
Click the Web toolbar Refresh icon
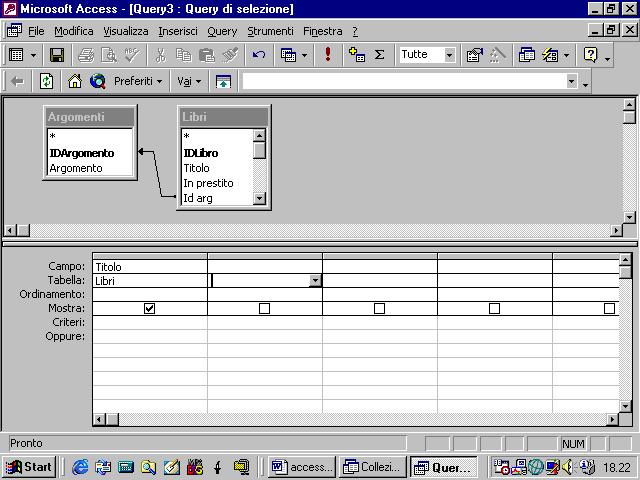coord(46,82)
